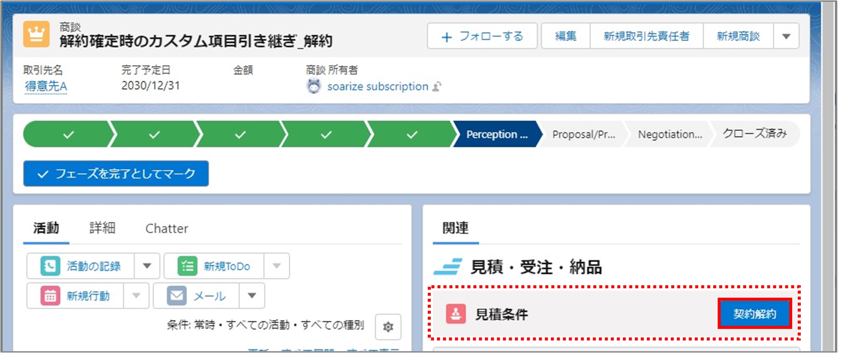Viewport: 868px width, 355px height.
Task: Select the クローズ済み stage in path
Action: coord(755,134)
